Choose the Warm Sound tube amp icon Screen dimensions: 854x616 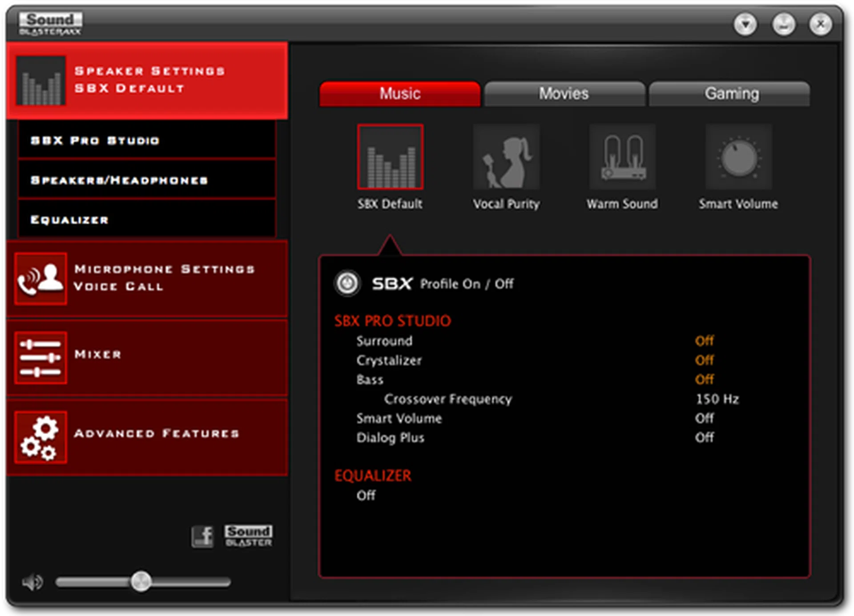[622, 157]
